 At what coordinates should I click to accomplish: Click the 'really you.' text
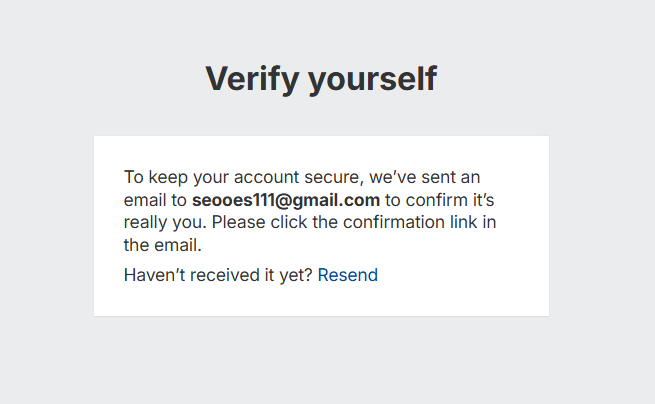[165, 222]
